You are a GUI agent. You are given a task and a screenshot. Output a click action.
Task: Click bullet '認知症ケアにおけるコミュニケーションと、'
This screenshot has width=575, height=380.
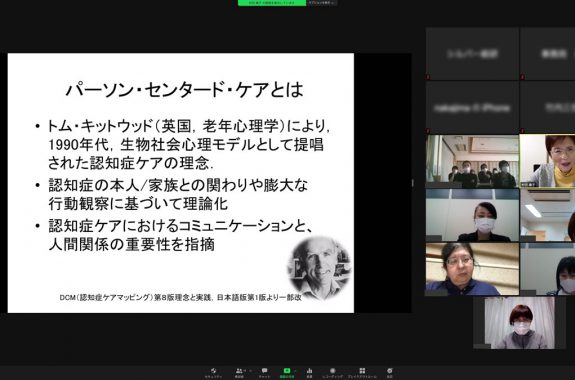point(181,226)
